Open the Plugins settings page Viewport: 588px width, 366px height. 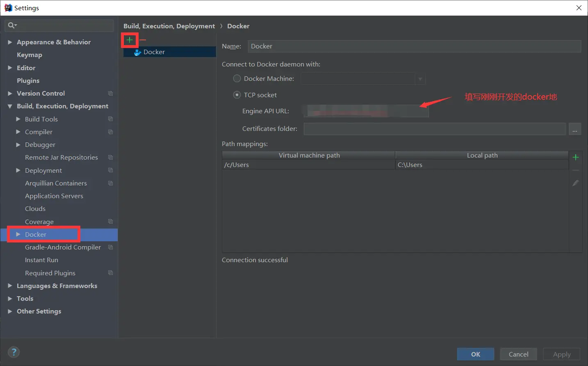click(28, 81)
